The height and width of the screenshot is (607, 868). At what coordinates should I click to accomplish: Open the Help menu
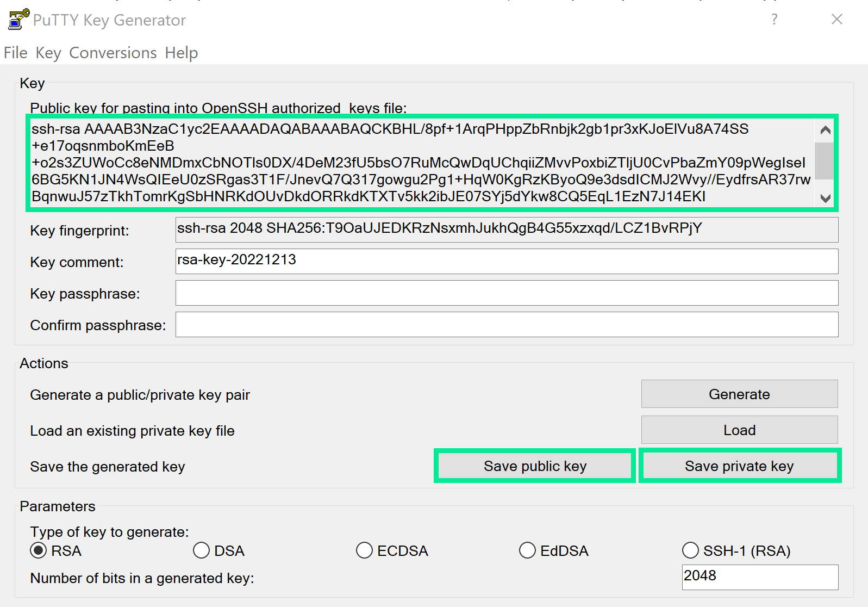[x=182, y=53]
